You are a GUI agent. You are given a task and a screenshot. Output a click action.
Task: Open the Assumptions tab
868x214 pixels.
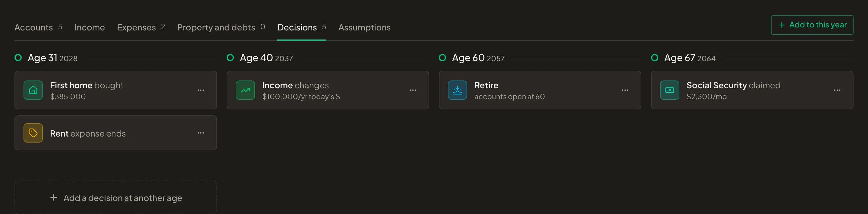[364, 27]
